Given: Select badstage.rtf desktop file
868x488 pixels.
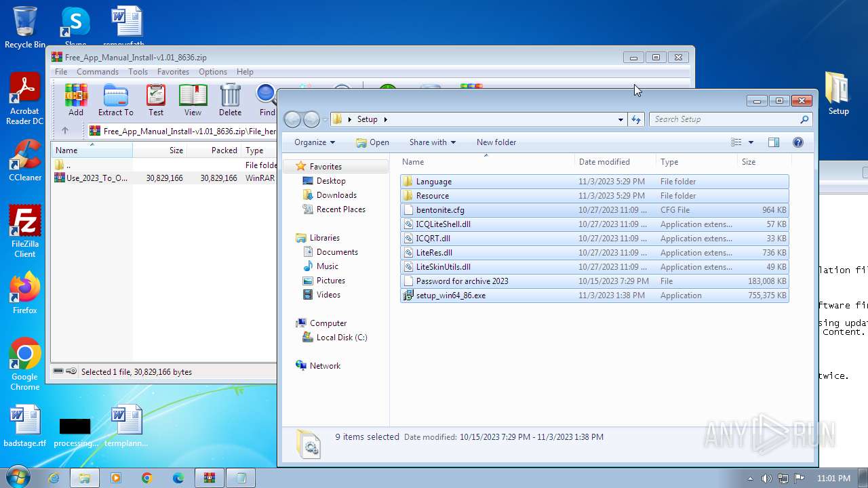Looking at the screenshot, I should (25, 427).
